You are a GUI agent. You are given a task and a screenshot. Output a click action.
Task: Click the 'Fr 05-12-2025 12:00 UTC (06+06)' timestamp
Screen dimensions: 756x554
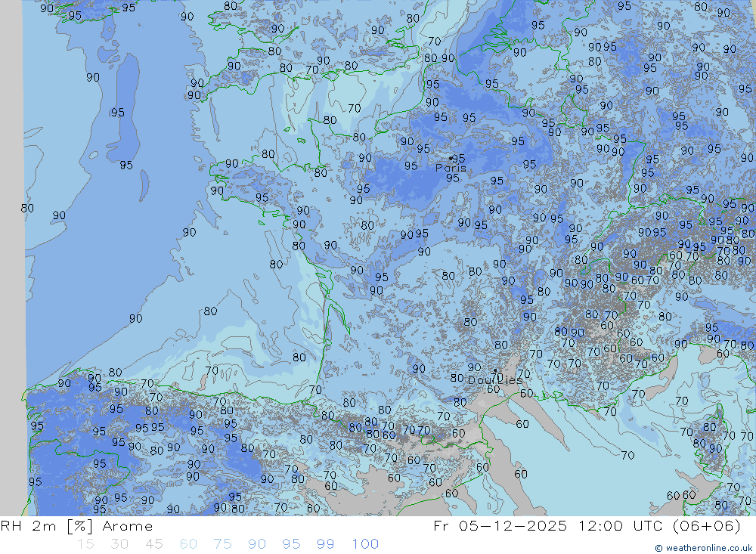click(587, 525)
